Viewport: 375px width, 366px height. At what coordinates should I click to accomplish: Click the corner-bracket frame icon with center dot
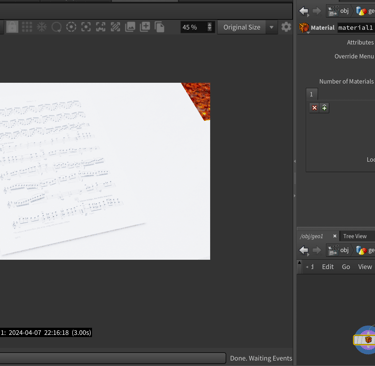tap(86, 27)
